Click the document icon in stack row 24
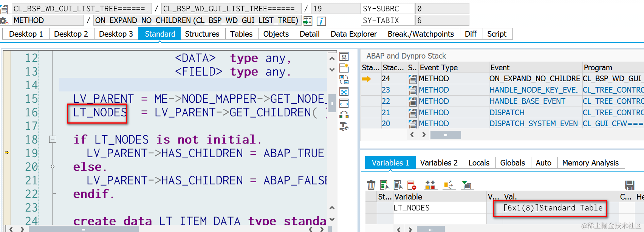Viewport: 644px width, 232px height. pyautogui.click(x=412, y=79)
